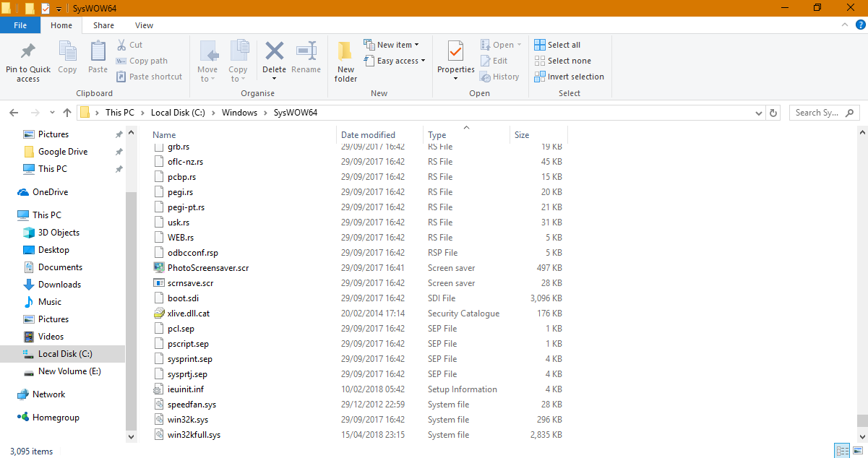Cut the selected item

129,45
